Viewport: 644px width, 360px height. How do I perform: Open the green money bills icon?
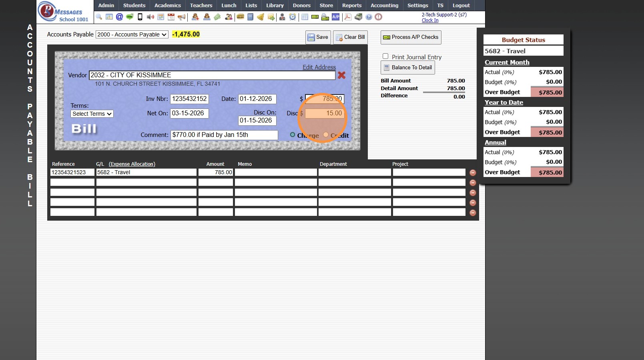point(217,17)
